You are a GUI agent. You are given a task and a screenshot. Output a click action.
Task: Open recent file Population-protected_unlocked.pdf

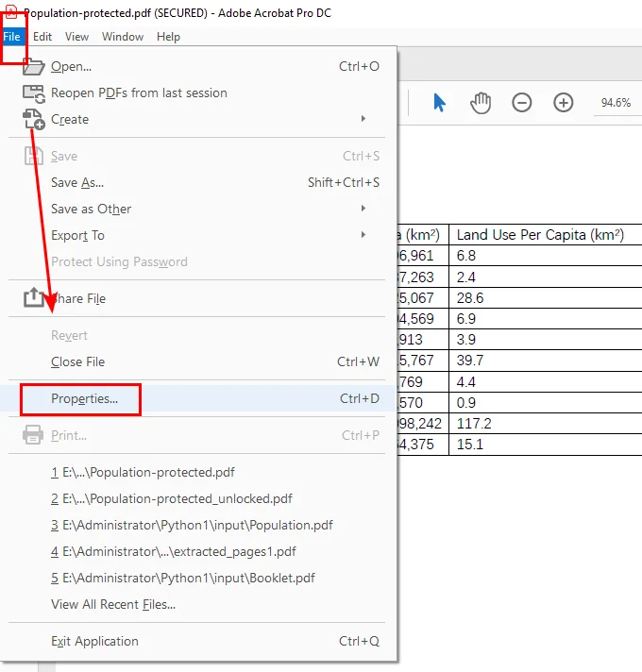pos(197,499)
